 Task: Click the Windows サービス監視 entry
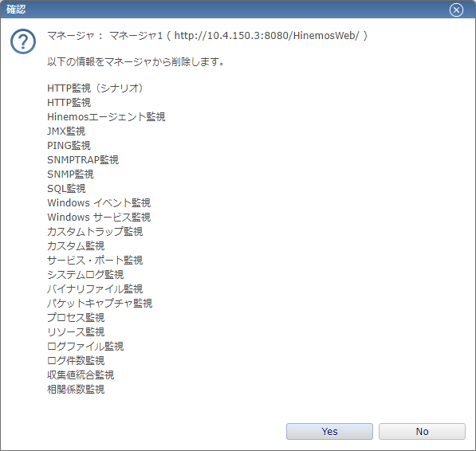99,218
